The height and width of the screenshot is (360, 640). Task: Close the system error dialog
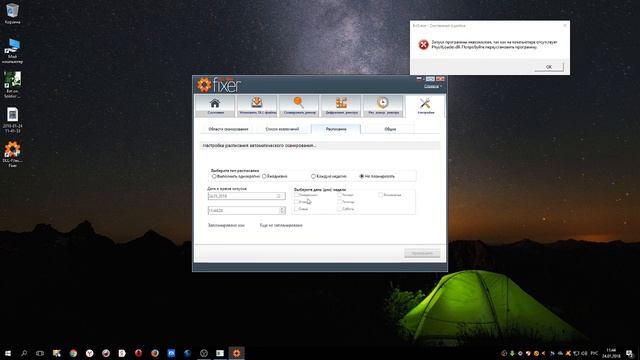[565, 25]
